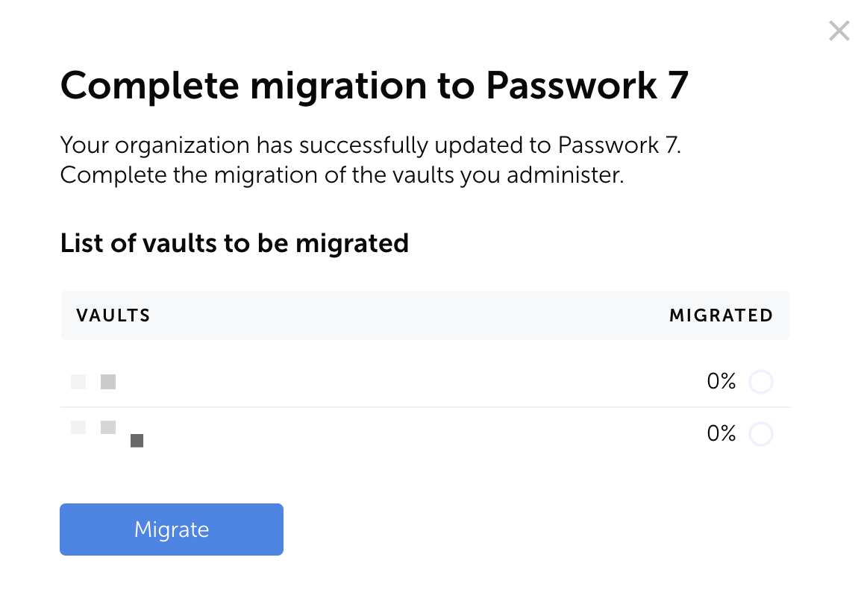This screenshot has height=616, width=864.
Task: Click the 0% progress indicator of the first vault
Action: 721,382
